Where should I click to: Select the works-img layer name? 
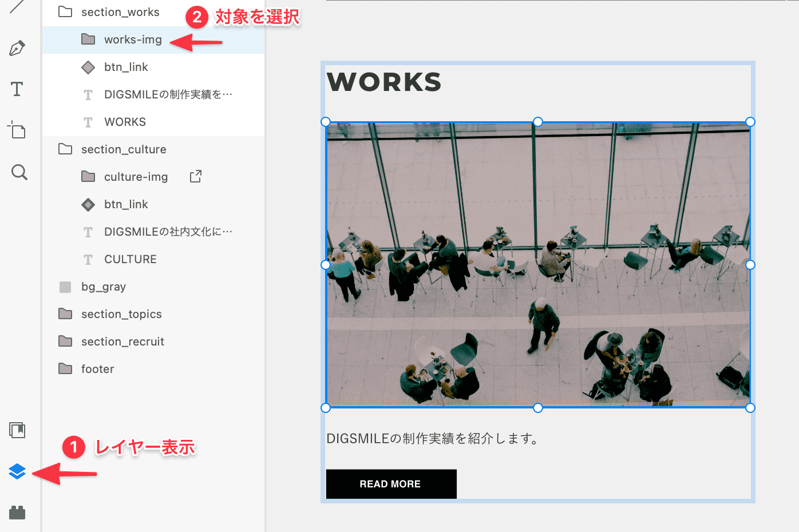133,39
